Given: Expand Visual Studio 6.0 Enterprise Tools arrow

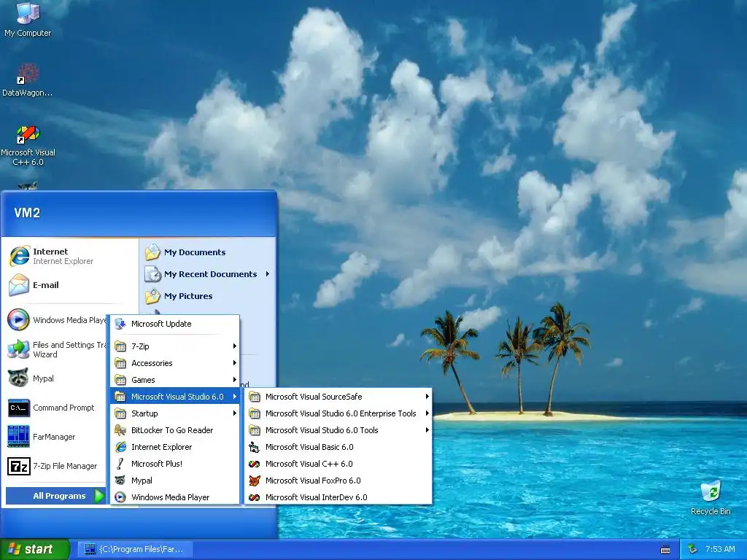Looking at the screenshot, I should [427, 413].
